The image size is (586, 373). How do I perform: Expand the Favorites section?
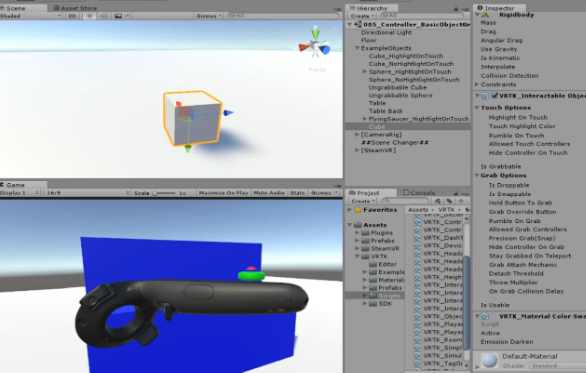(350, 210)
